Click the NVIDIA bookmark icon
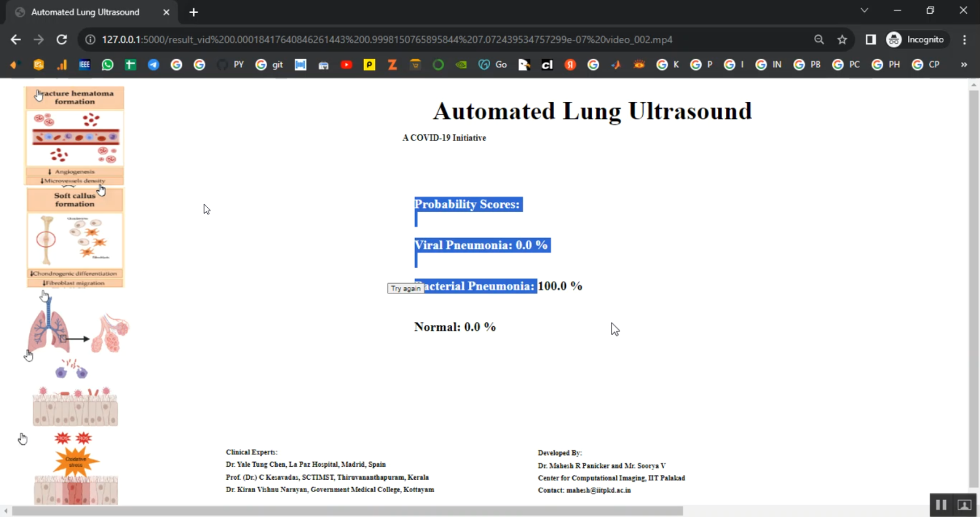Image resolution: width=980 pixels, height=517 pixels. pyautogui.click(x=461, y=65)
